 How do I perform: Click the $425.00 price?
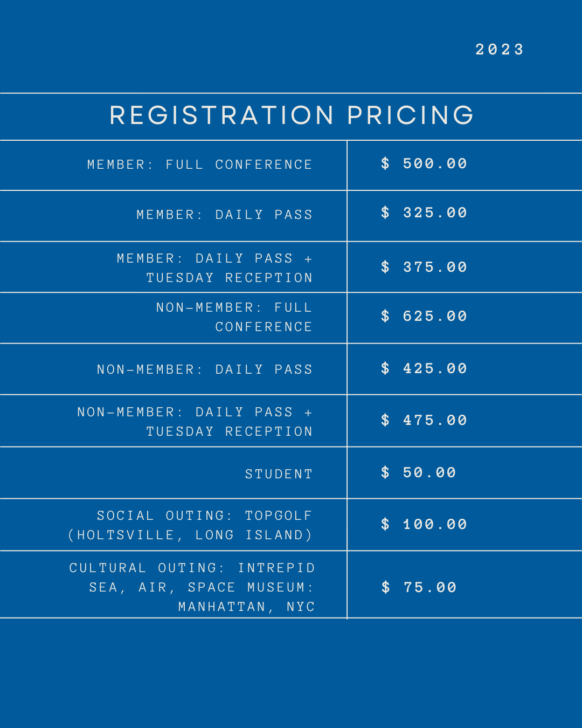[424, 368]
